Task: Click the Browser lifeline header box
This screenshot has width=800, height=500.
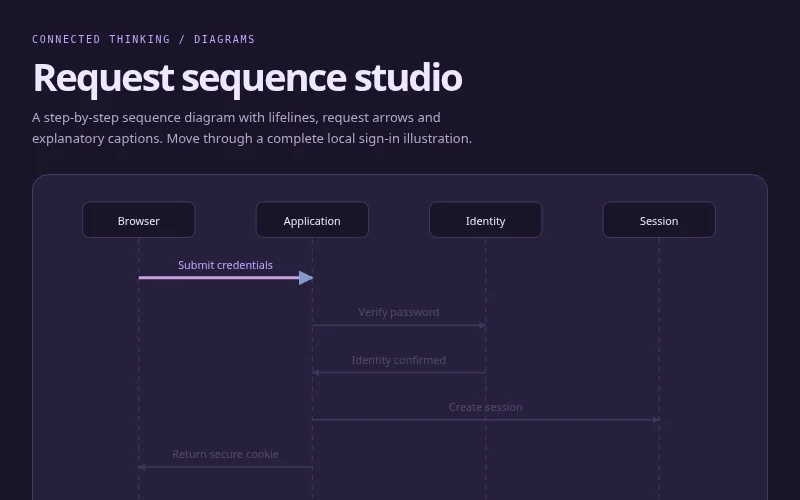Action: click(139, 220)
